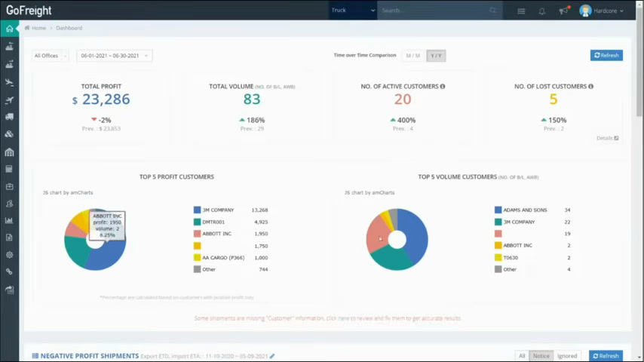Click info icon beside Active Customers
This screenshot has height=362, width=644.
[443, 86]
